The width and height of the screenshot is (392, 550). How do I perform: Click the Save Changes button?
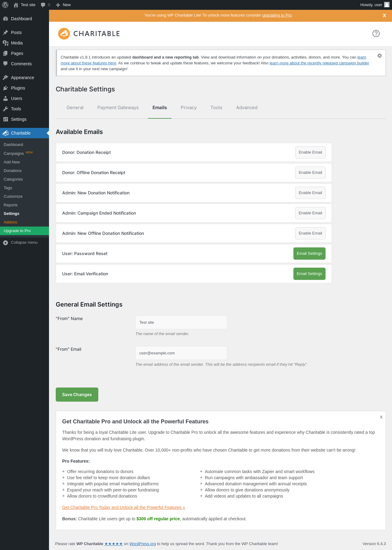pyautogui.click(x=77, y=395)
